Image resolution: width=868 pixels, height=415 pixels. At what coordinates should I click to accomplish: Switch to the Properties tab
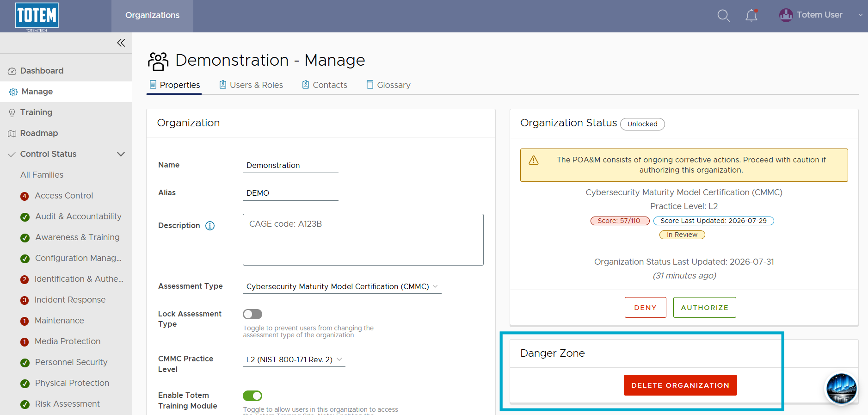(174, 85)
